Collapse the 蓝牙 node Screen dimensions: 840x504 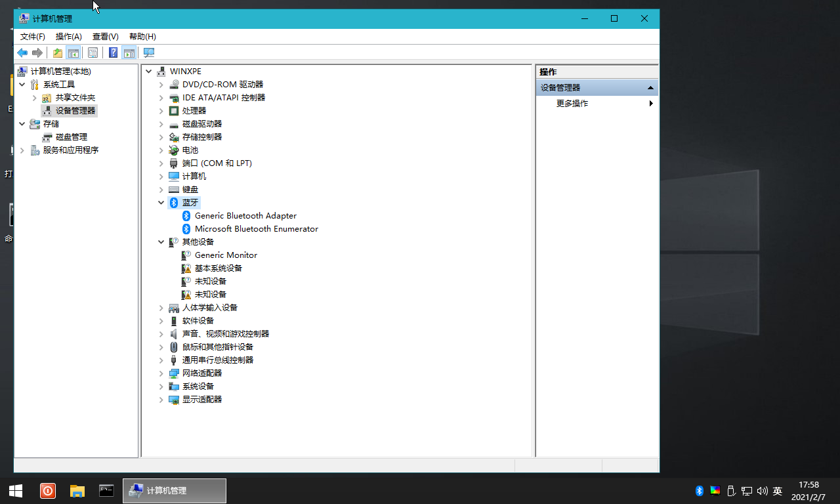(x=161, y=203)
